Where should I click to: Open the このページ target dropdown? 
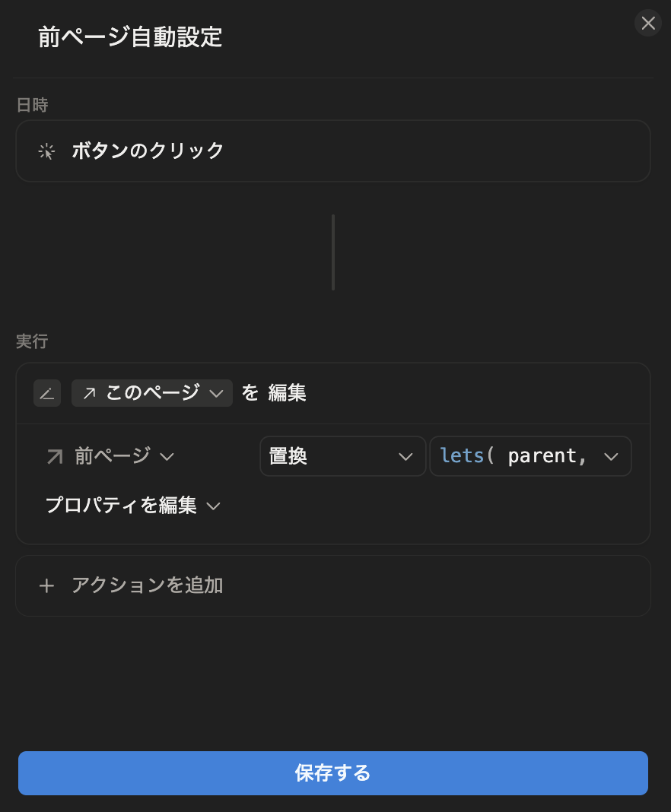point(152,393)
